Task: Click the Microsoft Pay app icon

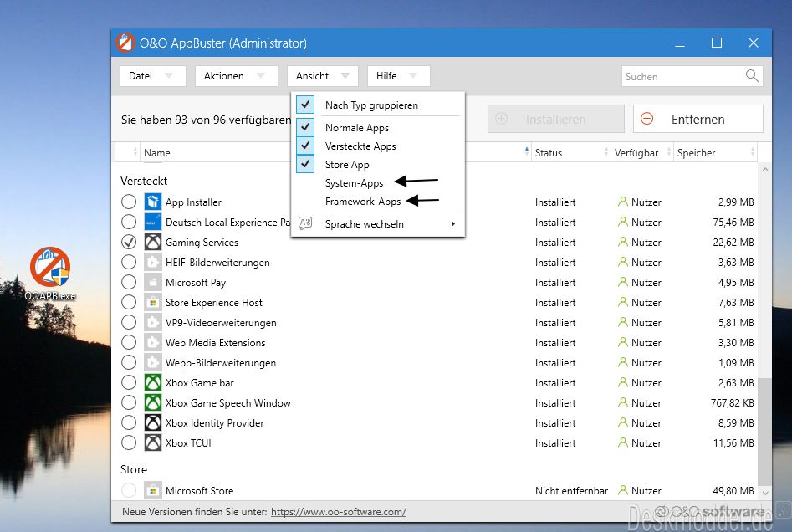Action: click(152, 283)
